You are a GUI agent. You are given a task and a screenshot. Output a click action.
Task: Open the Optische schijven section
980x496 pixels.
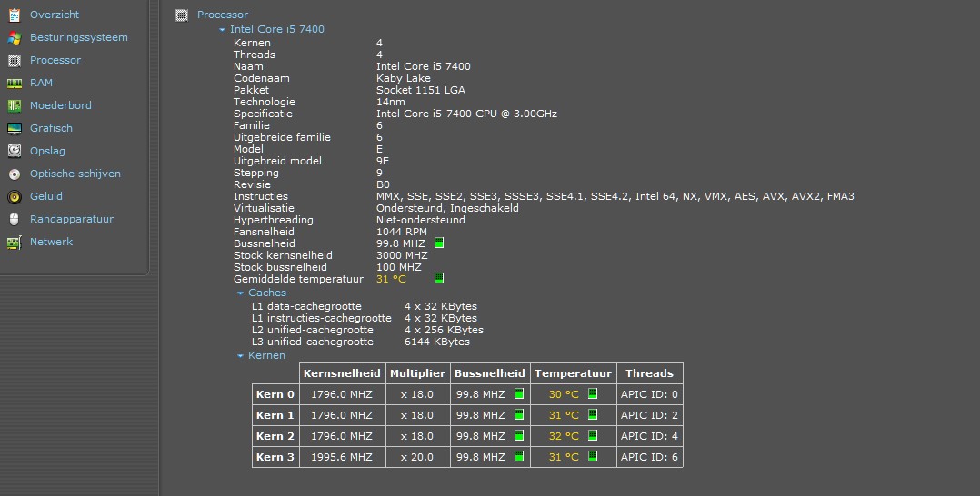(x=75, y=174)
